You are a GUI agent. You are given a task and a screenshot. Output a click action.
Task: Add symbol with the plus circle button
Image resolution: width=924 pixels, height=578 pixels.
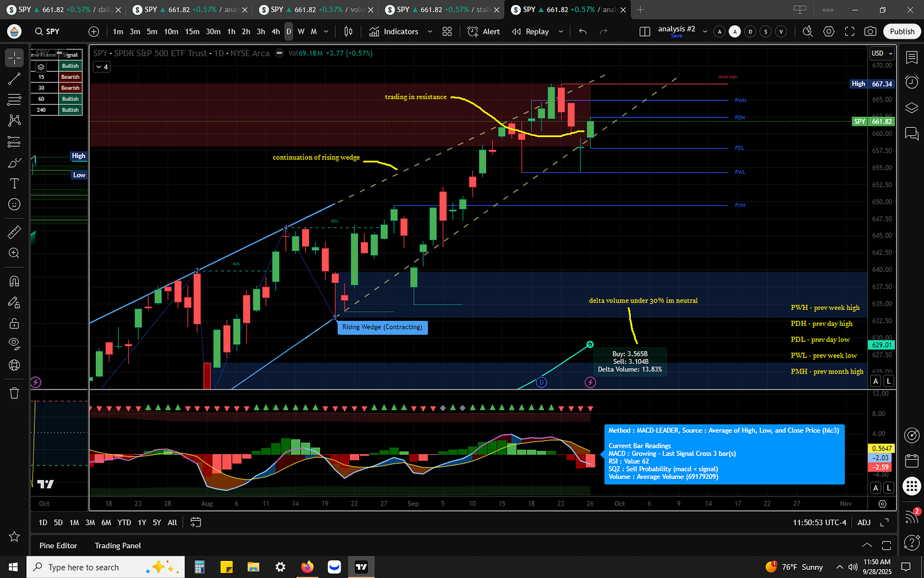94,31
